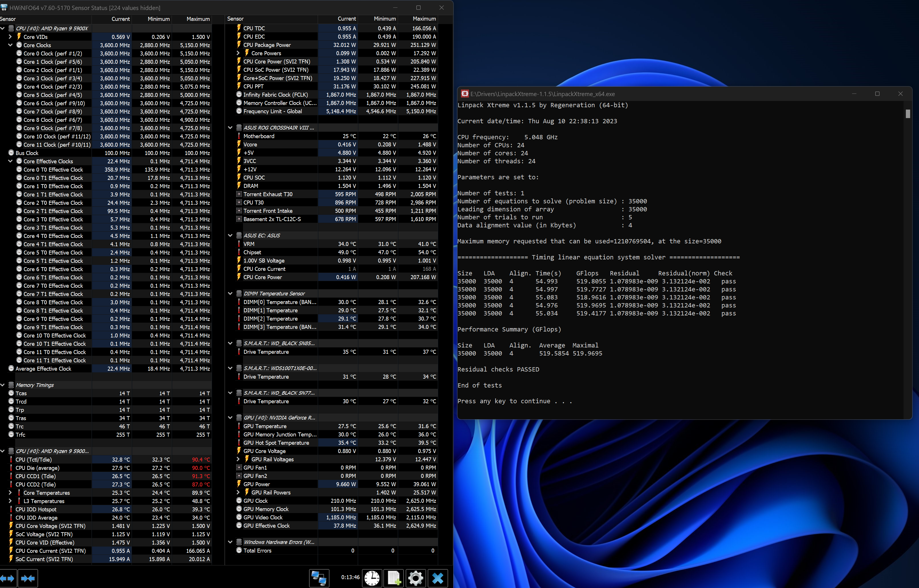Image resolution: width=919 pixels, height=588 pixels.
Task: Collapse the DIMM Temperature Sensor section
Action: pyautogui.click(x=230, y=294)
